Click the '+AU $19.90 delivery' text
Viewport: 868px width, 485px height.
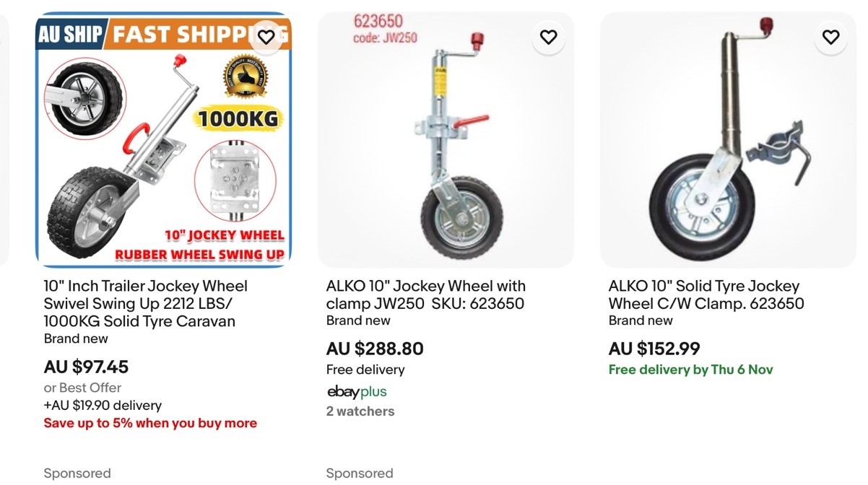coord(103,405)
